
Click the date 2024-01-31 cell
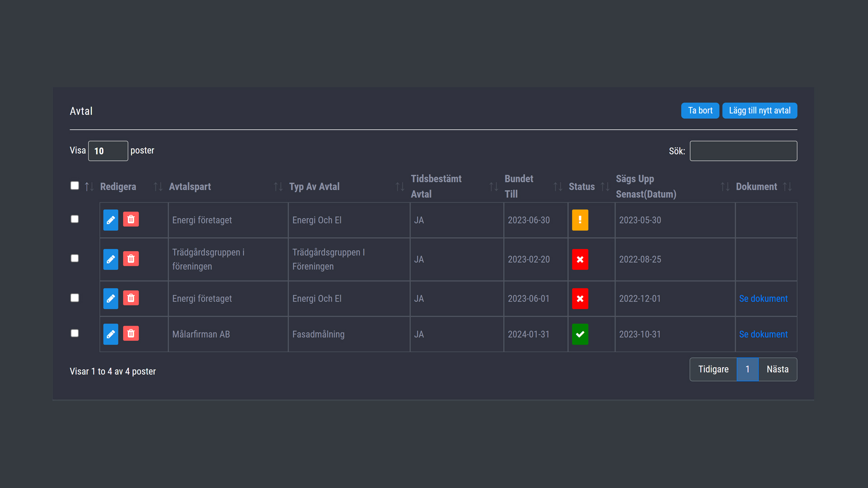tap(536, 334)
